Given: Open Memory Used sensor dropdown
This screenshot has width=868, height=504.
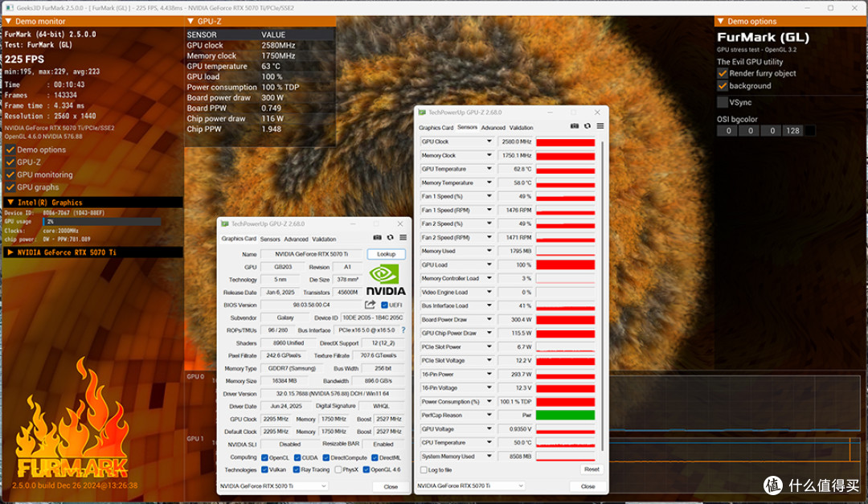Looking at the screenshot, I should click(x=489, y=251).
